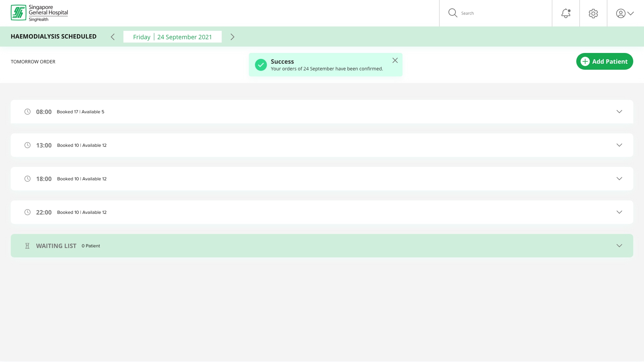Image resolution: width=644 pixels, height=362 pixels.
Task: Click the WAITING LIST label
Action: [56, 246]
